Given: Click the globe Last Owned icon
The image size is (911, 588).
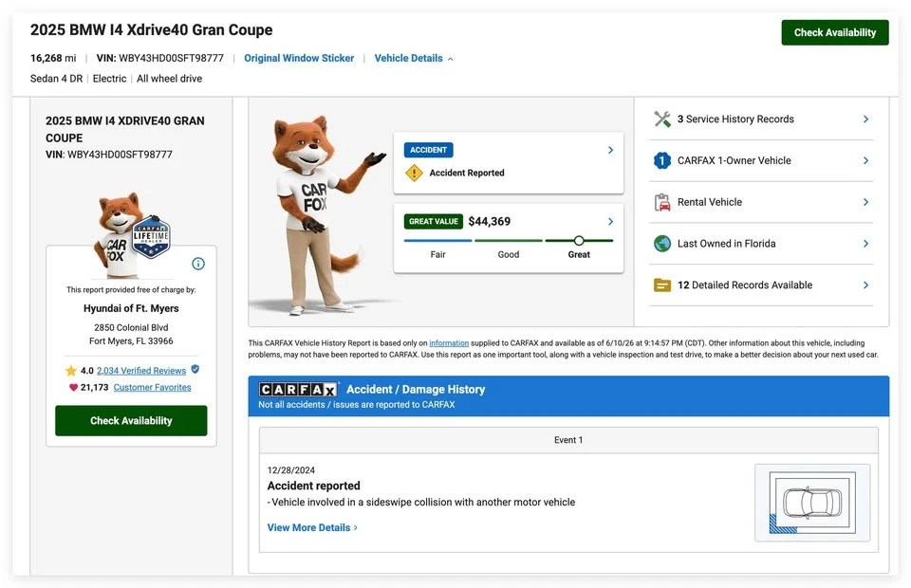Looking at the screenshot, I should pyautogui.click(x=662, y=244).
